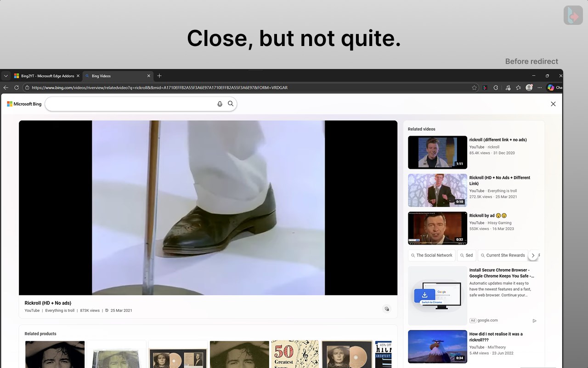Open the Favorites list icon

click(x=518, y=87)
